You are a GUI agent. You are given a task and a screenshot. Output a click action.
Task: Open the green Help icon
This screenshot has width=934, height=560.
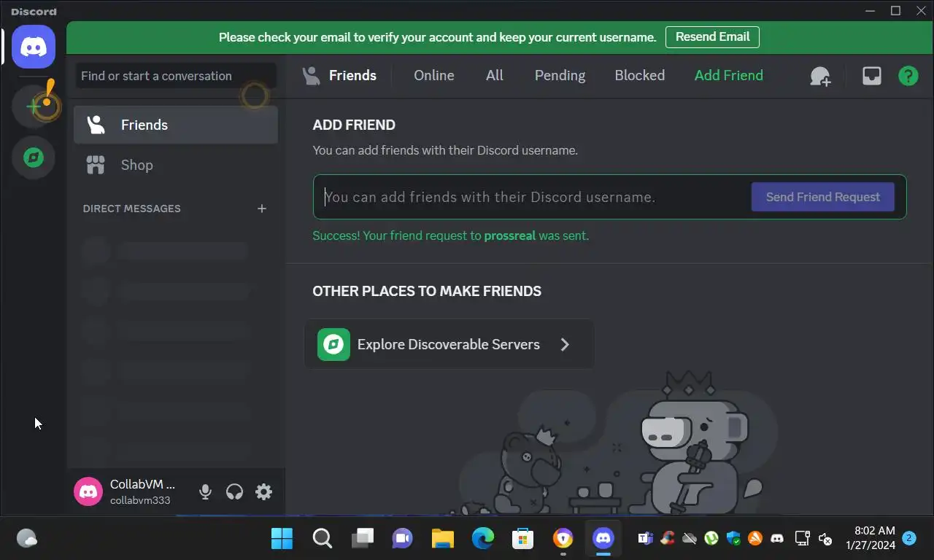click(908, 76)
